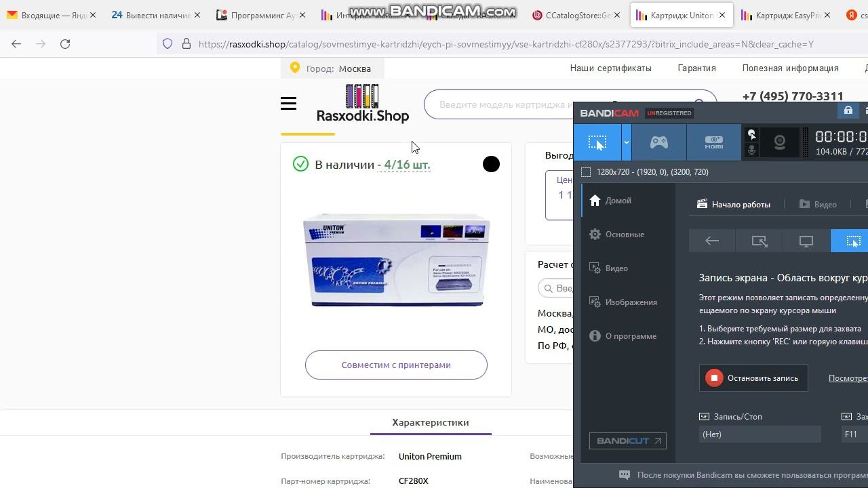The width and height of the screenshot is (868, 488).
Task: Open the Bandicut launcher button
Action: click(x=628, y=441)
